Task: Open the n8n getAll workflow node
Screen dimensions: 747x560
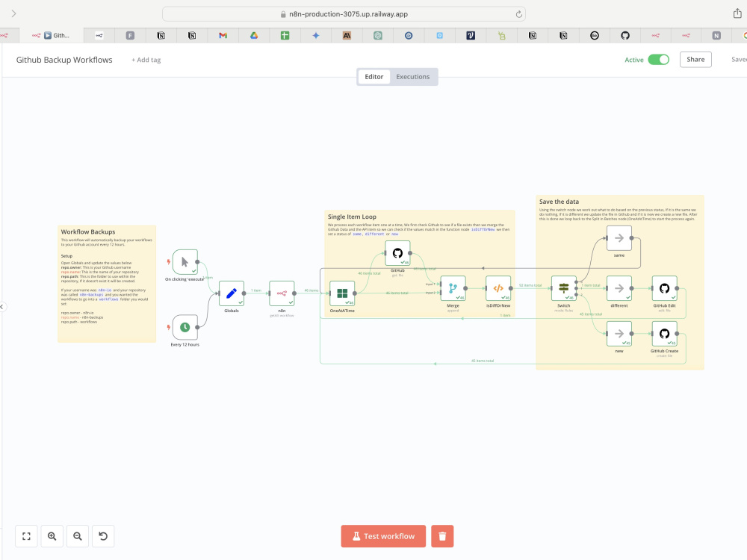Action: (282, 293)
